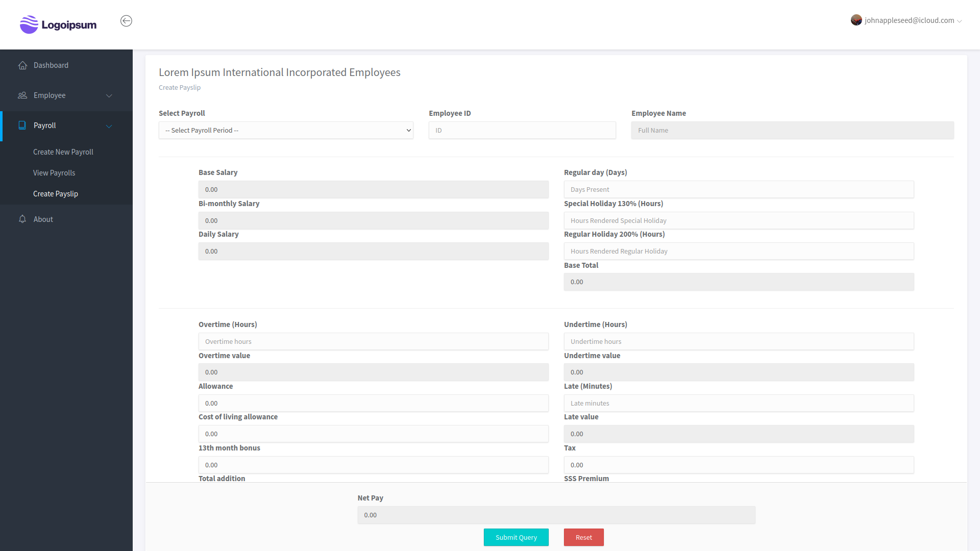Viewport: 980px width, 551px height.
Task: Select Create Payslip submenu item
Action: click(56, 194)
